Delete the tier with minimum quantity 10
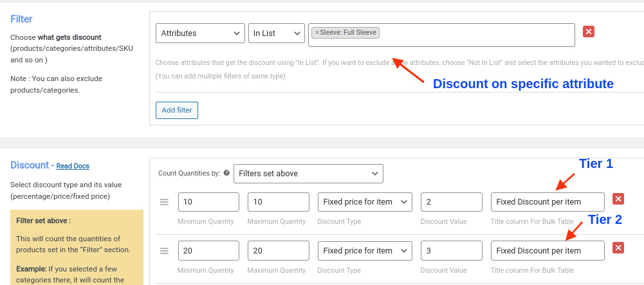644x285 pixels. pos(618,199)
